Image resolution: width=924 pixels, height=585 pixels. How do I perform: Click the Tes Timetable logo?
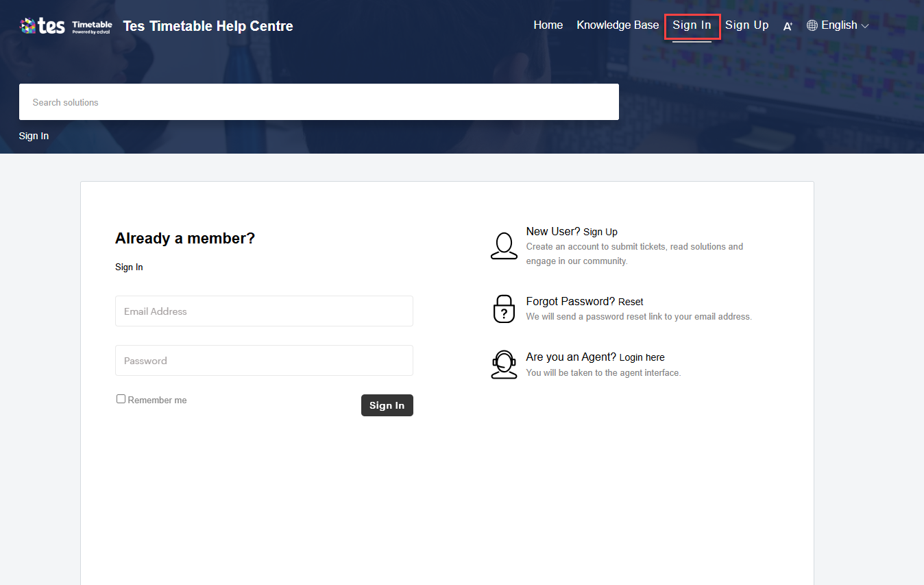(x=66, y=26)
